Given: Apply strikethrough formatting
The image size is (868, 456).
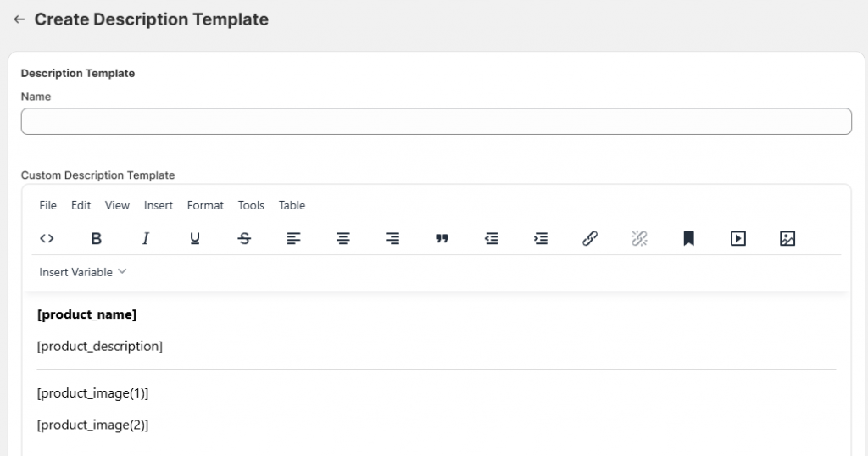Looking at the screenshot, I should (x=244, y=238).
